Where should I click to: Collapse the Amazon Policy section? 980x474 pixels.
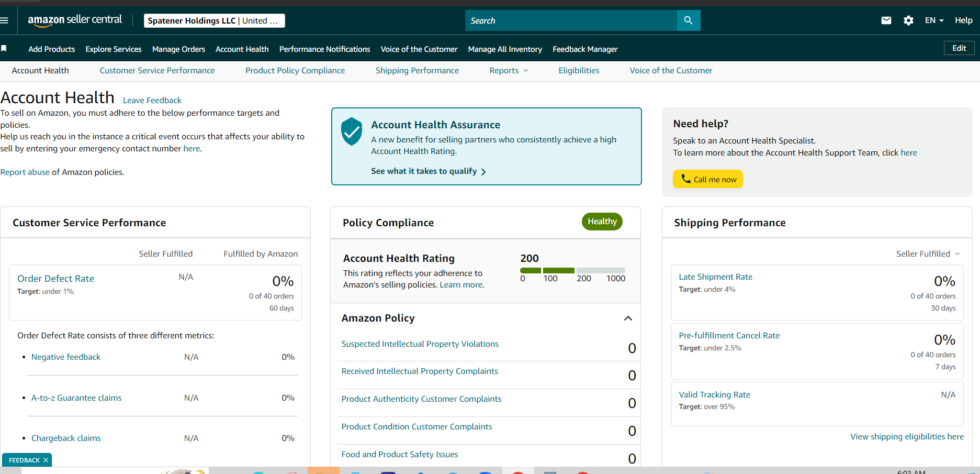(628, 318)
